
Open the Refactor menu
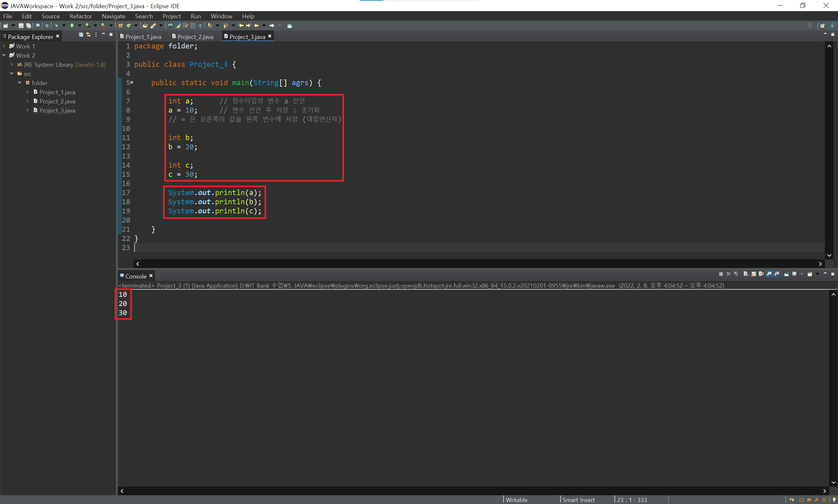pos(81,16)
